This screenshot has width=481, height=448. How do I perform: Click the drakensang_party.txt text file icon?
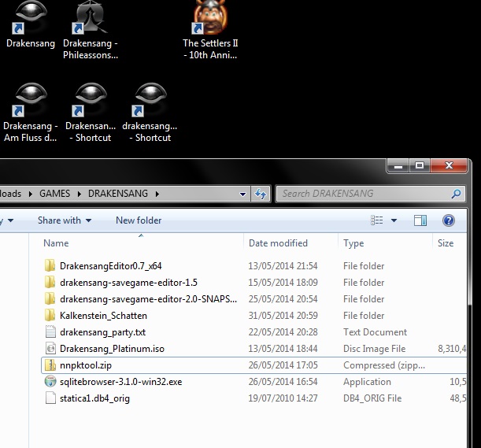(x=50, y=331)
